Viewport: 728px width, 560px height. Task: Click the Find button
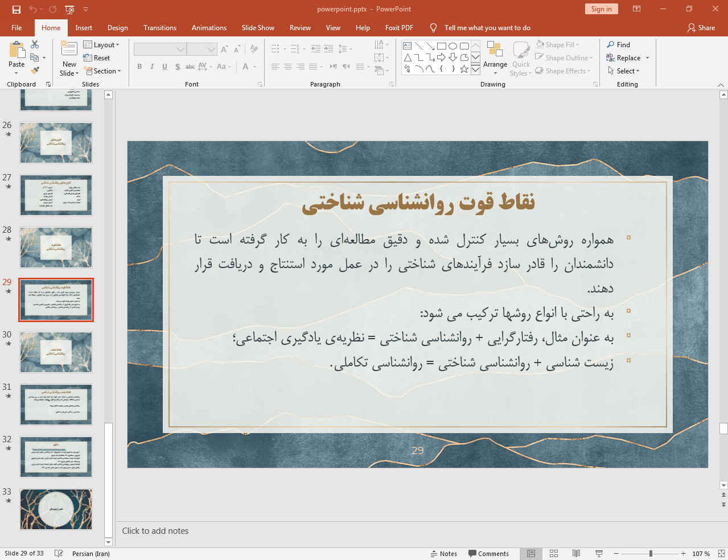618,45
